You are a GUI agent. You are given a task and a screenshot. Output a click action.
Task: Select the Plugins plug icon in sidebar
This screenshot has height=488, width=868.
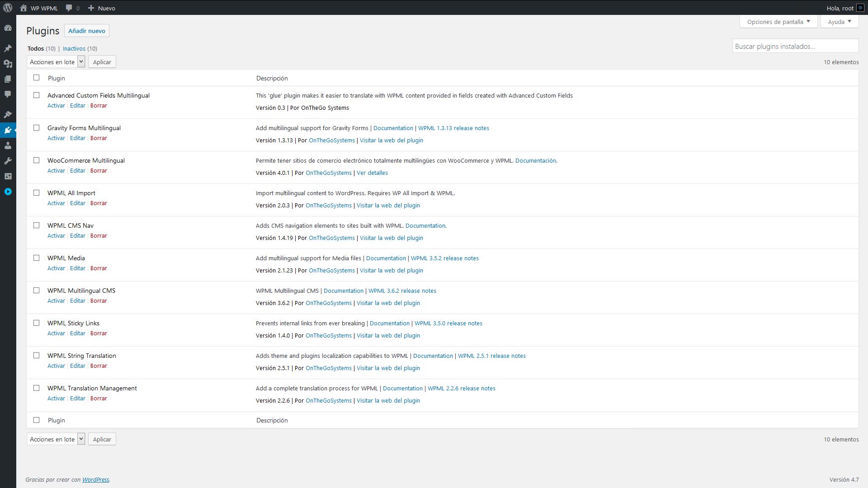(8, 130)
